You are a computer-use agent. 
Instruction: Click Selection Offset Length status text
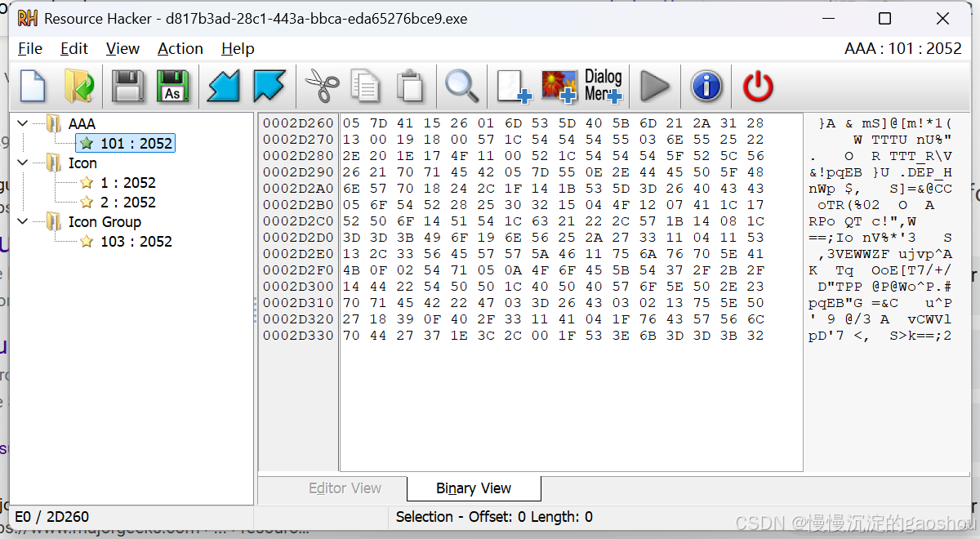pos(494,517)
